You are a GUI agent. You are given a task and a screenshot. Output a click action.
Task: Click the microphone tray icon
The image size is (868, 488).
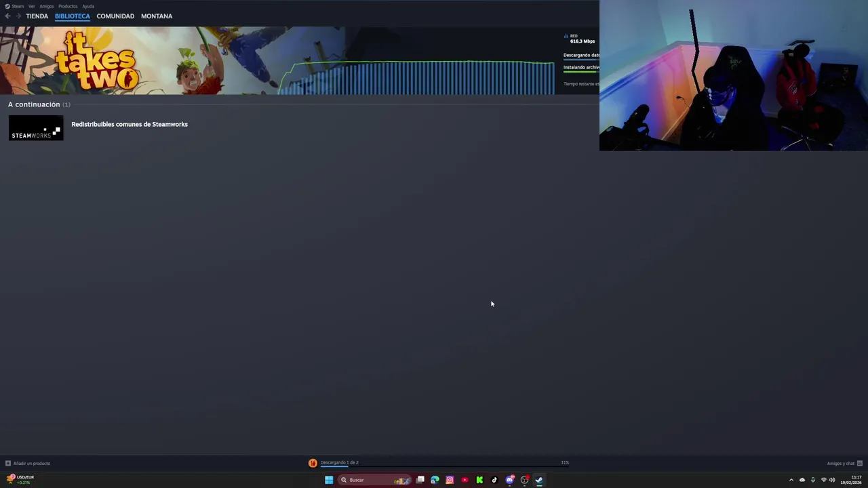point(813,480)
